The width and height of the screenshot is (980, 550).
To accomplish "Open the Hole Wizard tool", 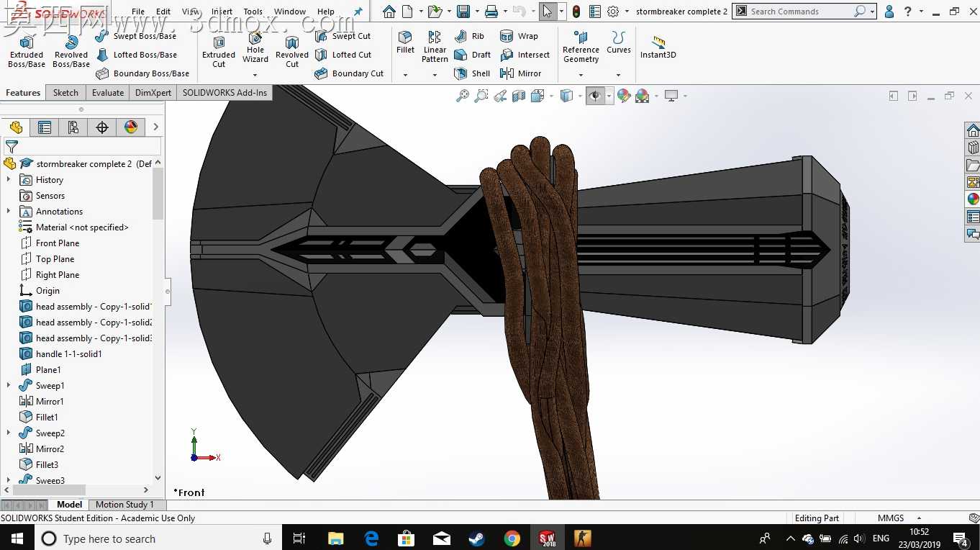I will pos(255,48).
